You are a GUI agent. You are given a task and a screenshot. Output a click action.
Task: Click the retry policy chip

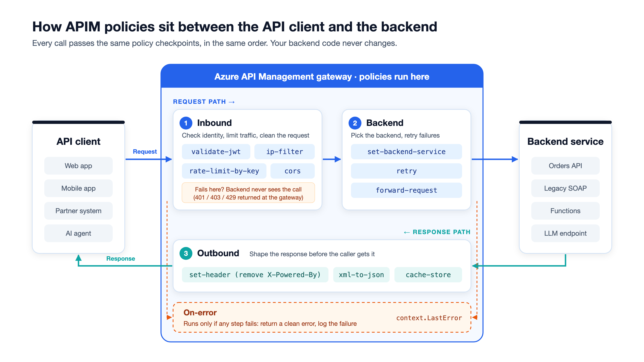406,171
